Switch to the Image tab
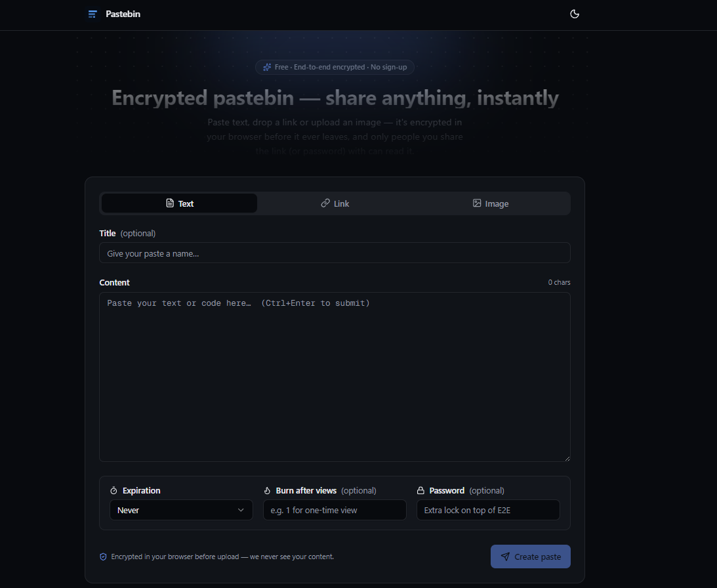This screenshot has width=717, height=588. click(490, 203)
